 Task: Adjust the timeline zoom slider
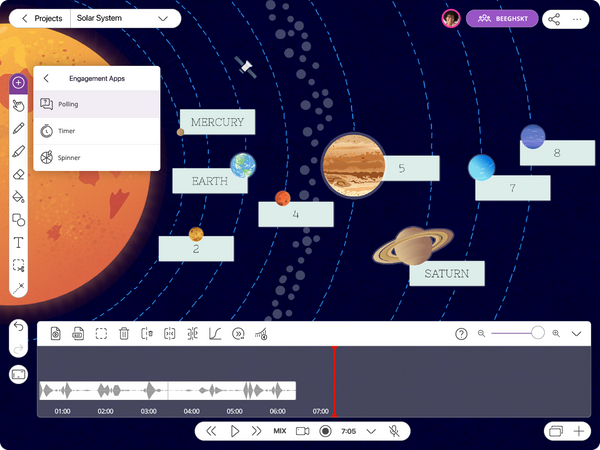[537, 333]
